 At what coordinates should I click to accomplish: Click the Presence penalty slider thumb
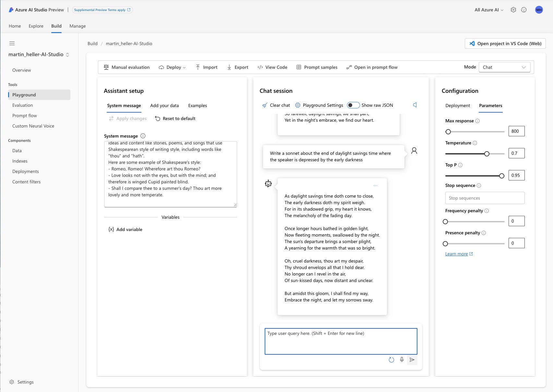pos(445,244)
